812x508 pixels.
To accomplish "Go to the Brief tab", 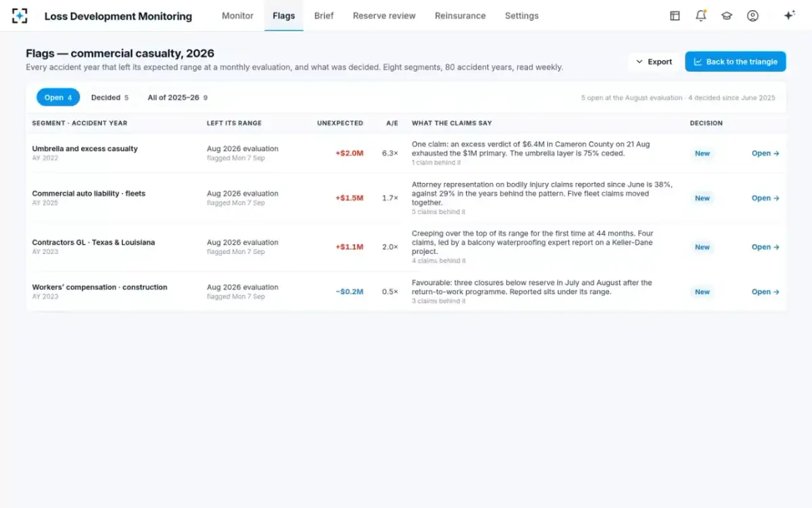I will pyautogui.click(x=324, y=16).
